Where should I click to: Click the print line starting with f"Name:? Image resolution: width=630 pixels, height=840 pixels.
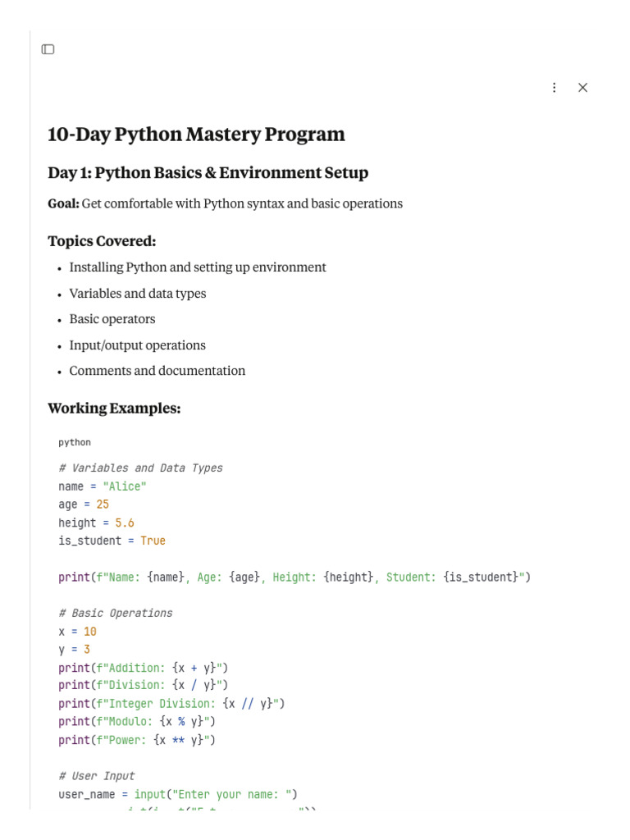click(x=294, y=577)
